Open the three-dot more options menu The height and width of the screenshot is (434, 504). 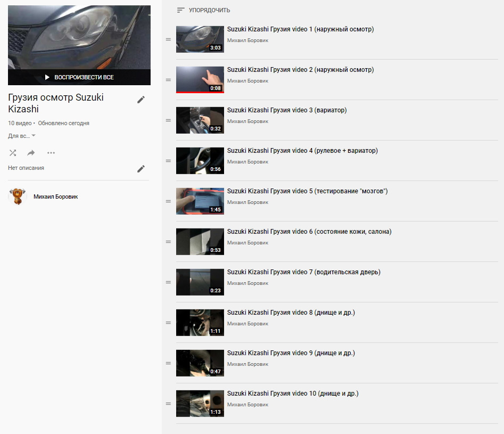[51, 153]
